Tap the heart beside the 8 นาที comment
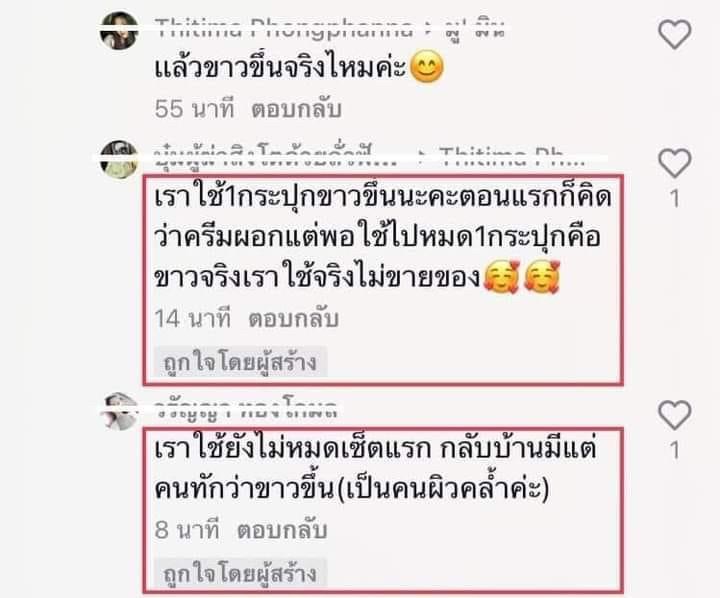This screenshot has width=720, height=598. pyautogui.click(x=675, y=415)
